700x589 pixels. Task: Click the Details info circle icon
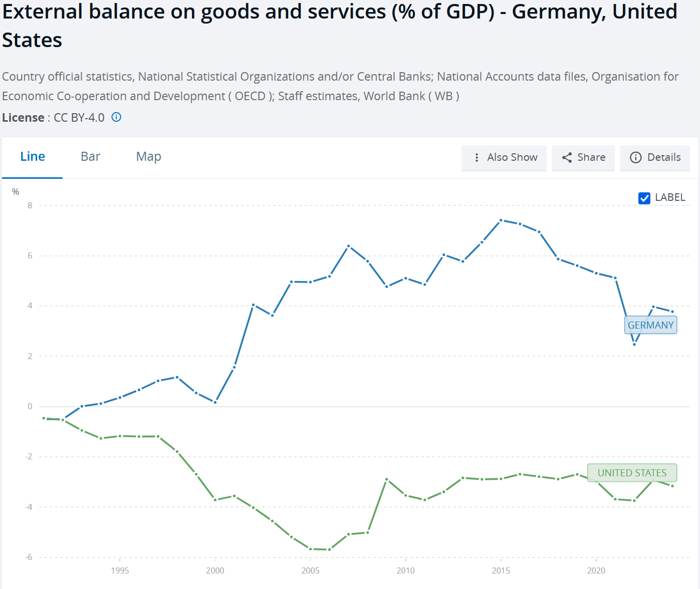tap(635, 158)
